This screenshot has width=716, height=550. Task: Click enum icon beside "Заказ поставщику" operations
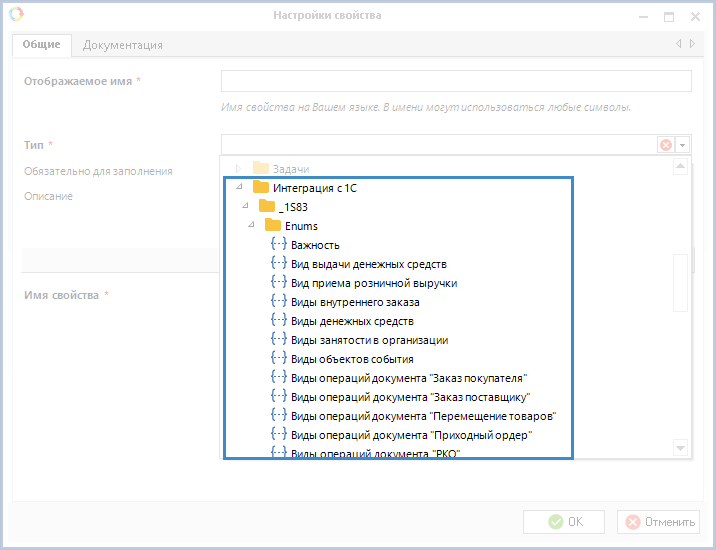tap(279, 396)
